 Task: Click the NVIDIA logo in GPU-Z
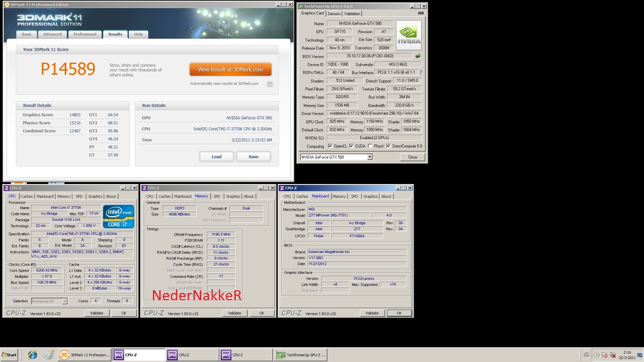pyautogui.click(x=409, y=35)
